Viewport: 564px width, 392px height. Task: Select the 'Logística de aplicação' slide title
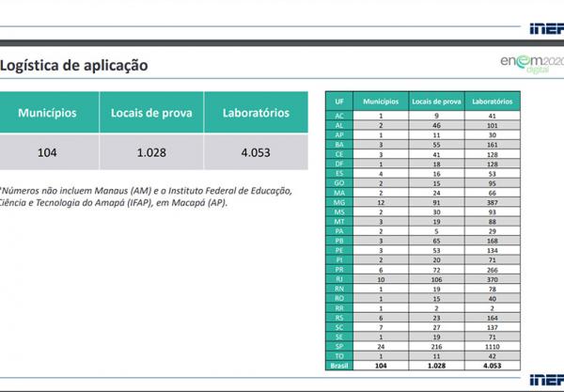coord(74,66)
